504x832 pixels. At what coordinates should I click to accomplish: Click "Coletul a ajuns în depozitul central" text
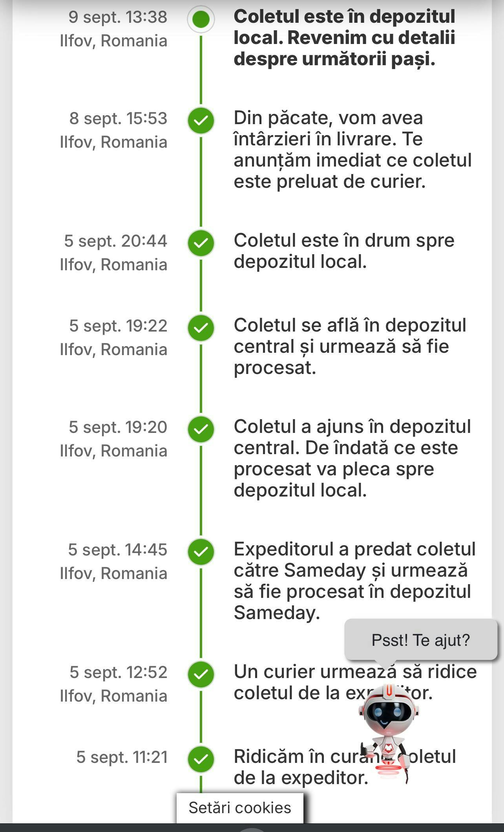[x=352, y=458]
